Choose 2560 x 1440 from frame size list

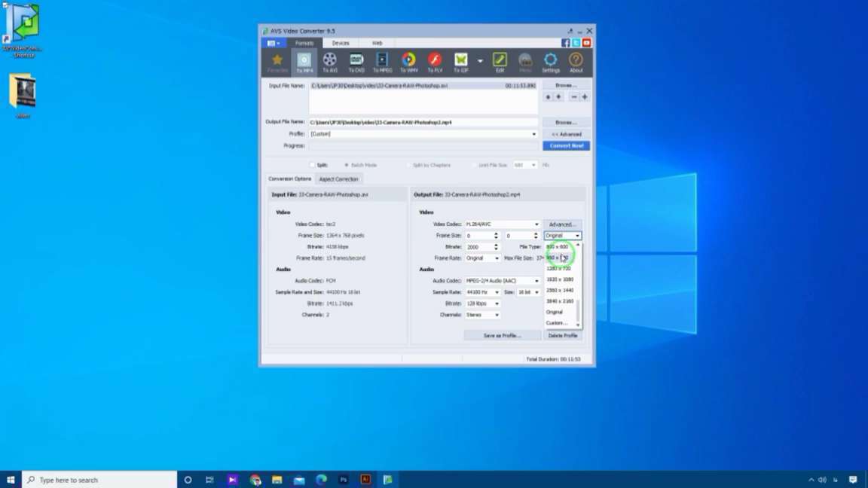[x=560, y=290]
